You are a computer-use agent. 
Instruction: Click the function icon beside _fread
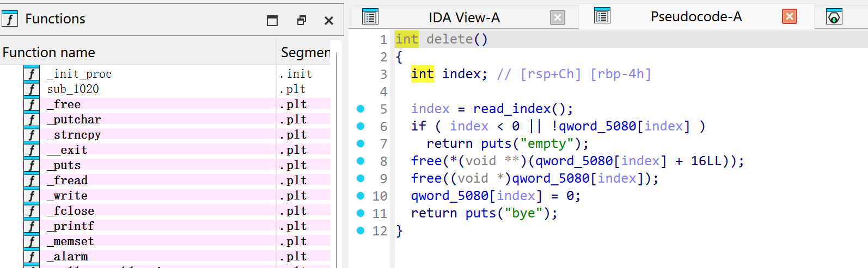click(x=32, y=180)
